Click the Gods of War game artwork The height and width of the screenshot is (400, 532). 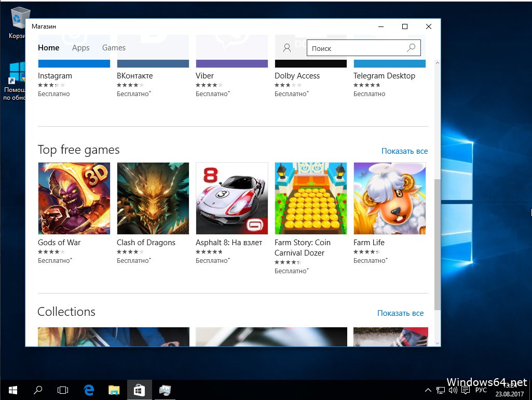click(x=74, y=198)
